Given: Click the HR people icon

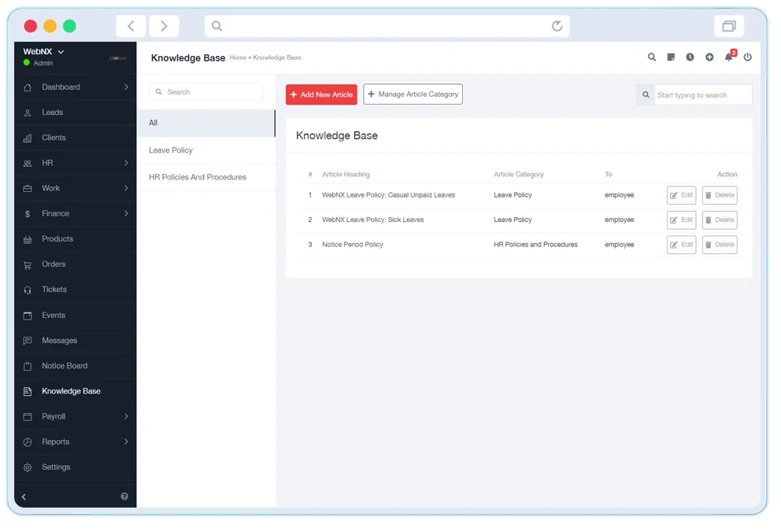Looking at the screenshot, I should pyautogui.click(x=28, y=163).
